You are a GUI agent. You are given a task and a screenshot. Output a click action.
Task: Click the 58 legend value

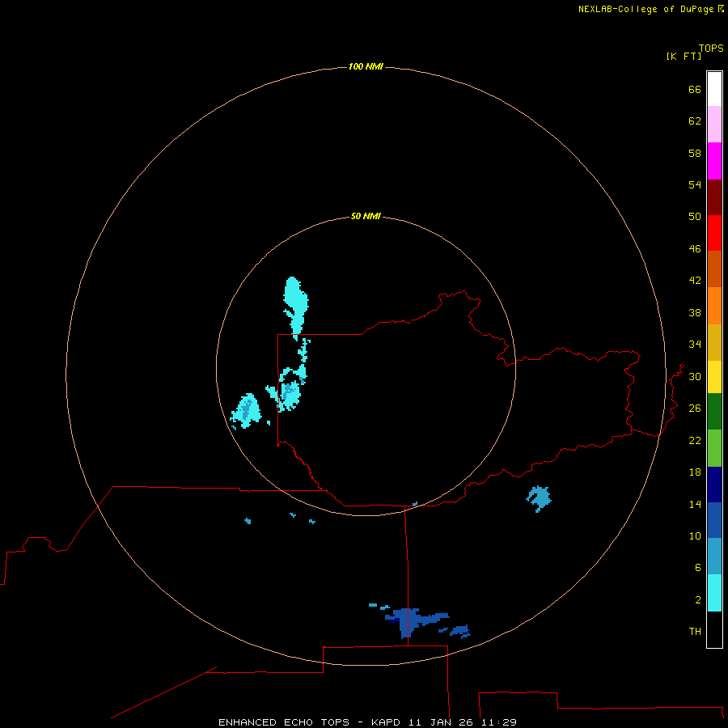[695, 153]
